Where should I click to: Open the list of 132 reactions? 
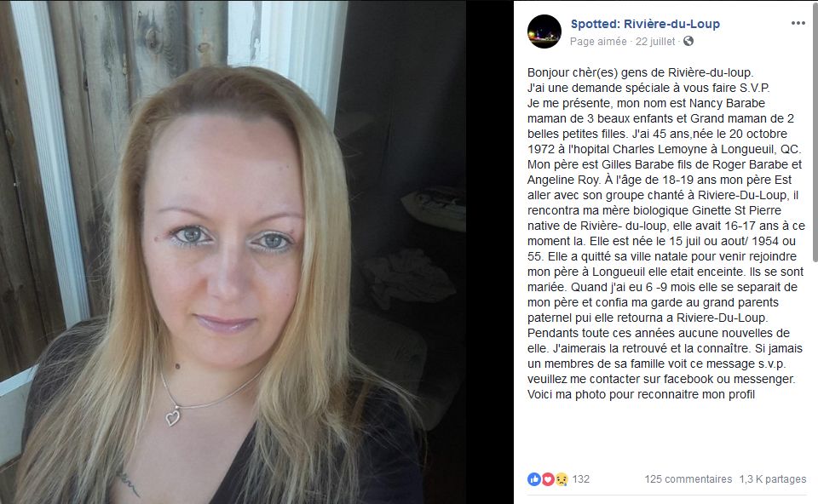tap(580, 479)
